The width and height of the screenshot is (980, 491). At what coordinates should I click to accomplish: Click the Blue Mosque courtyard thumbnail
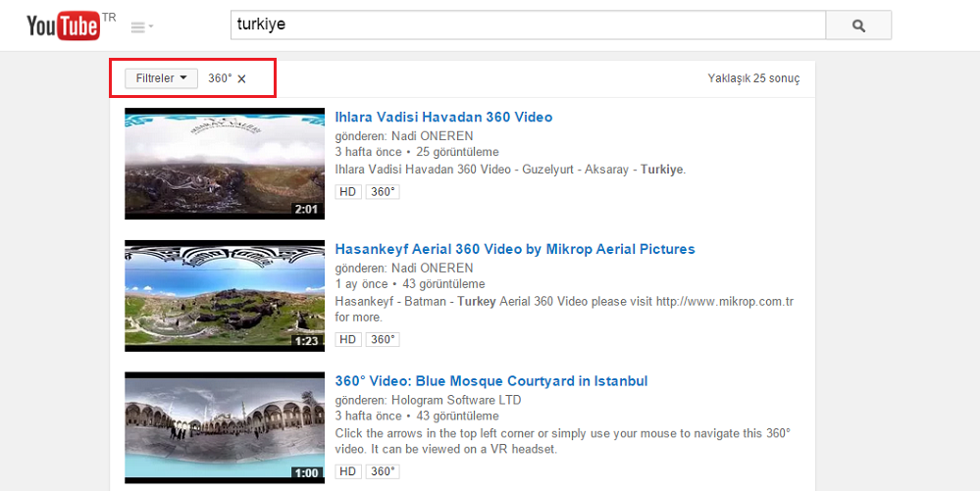(x=225, y=426)
